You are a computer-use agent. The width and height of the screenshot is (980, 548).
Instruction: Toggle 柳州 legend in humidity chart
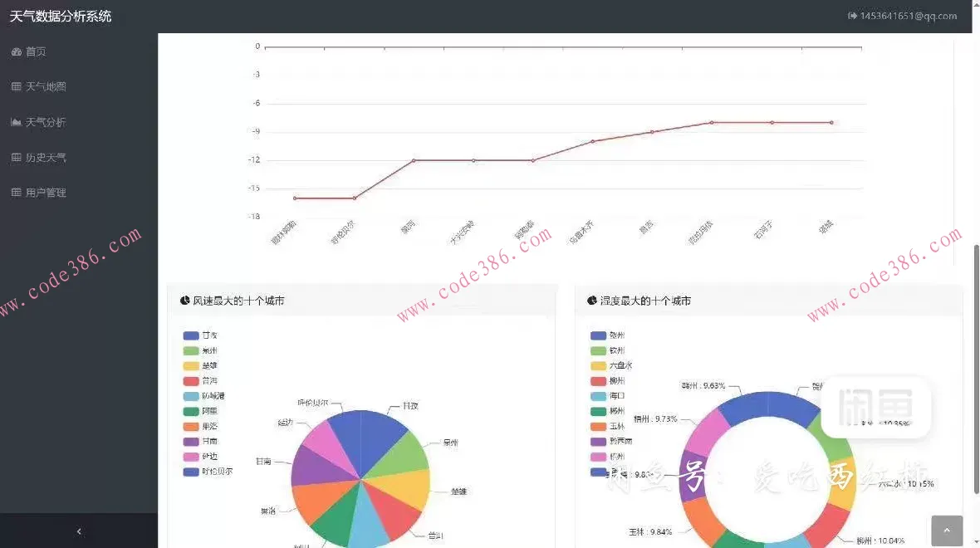coord(607,380)
